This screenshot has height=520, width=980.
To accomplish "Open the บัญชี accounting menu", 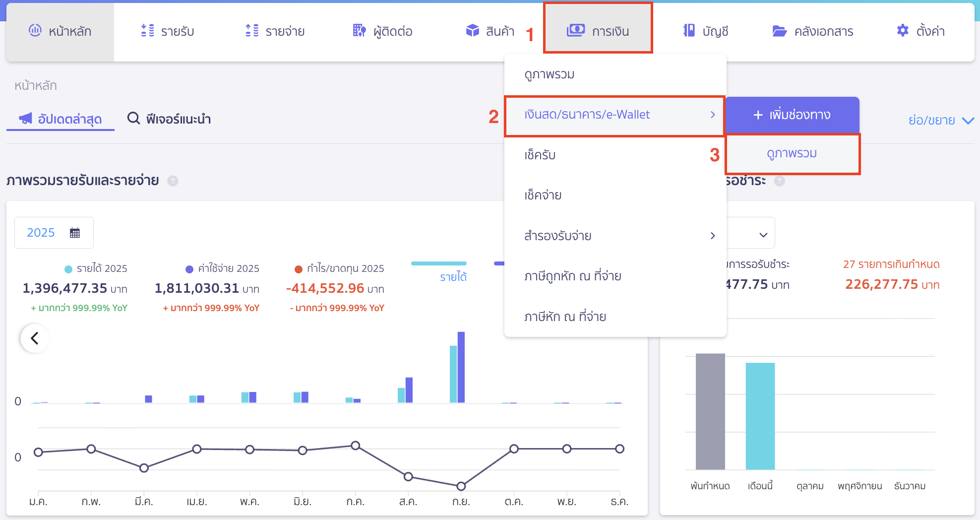I will [705, 31].
